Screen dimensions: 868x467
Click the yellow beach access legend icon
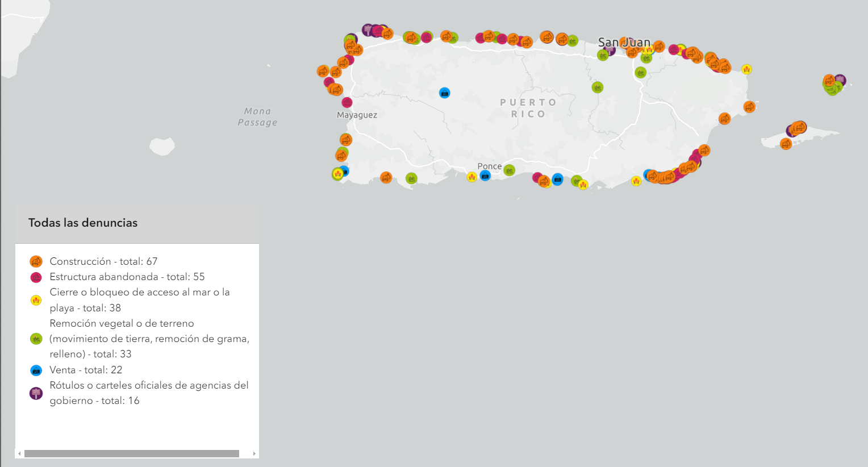(x=36, y=300)
